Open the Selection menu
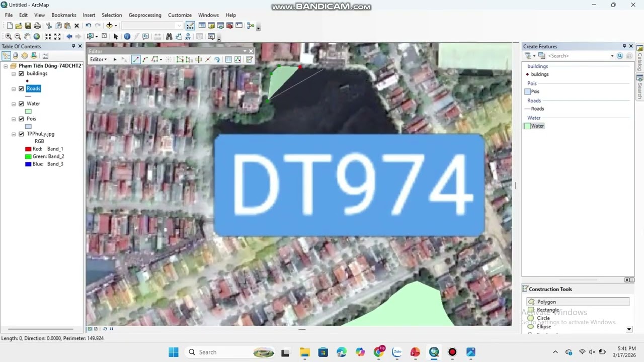This screenshot has width=644, height=362. pos(112,15)
